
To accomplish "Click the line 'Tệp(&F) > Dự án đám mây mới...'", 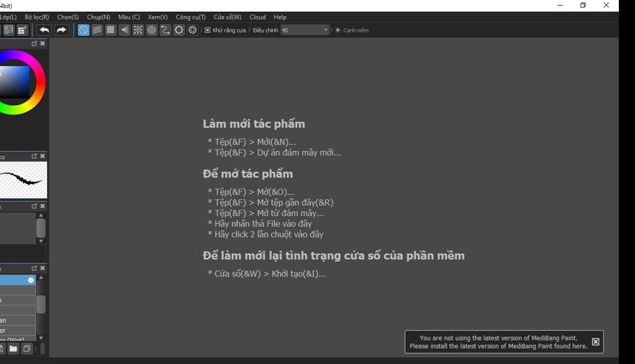I will pos(274,153).
